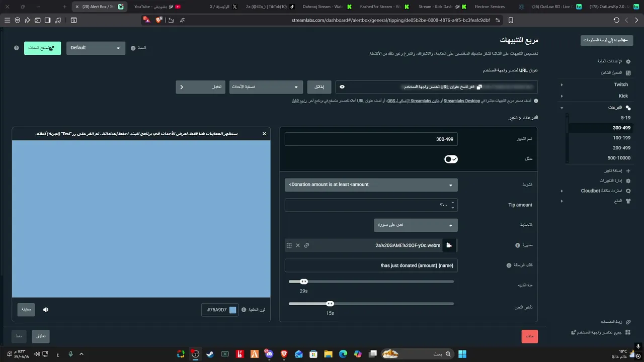The width and height of the screenshot is (644, 362).
Task: Increase the Tip amount stepper
Action: pos(453,203)
